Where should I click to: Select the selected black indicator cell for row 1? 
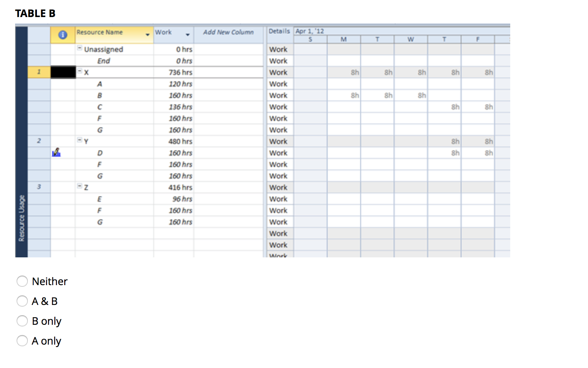click(63, 72)
